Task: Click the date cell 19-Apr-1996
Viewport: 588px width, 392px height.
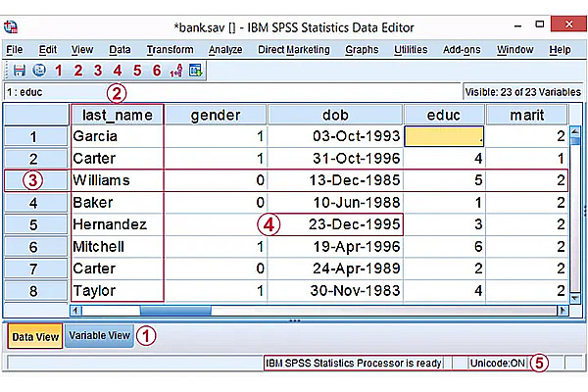Action: [x=335, y=246]
